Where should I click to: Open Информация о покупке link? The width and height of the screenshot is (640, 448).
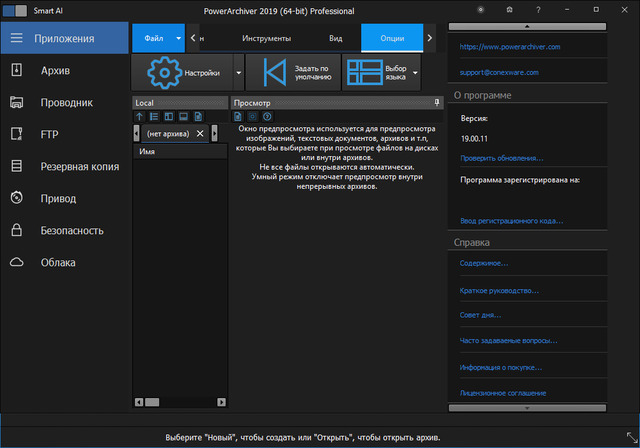(x=500, y=368)
